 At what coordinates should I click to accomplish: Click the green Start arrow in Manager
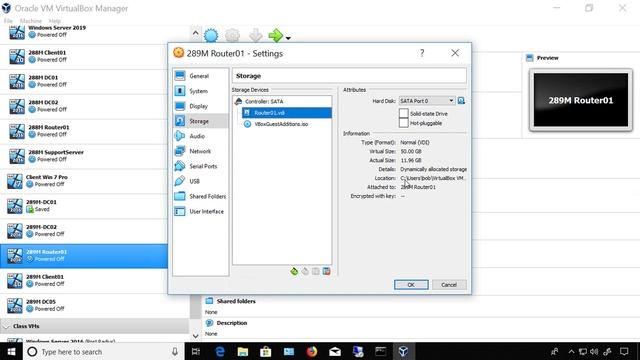(276, 36)
